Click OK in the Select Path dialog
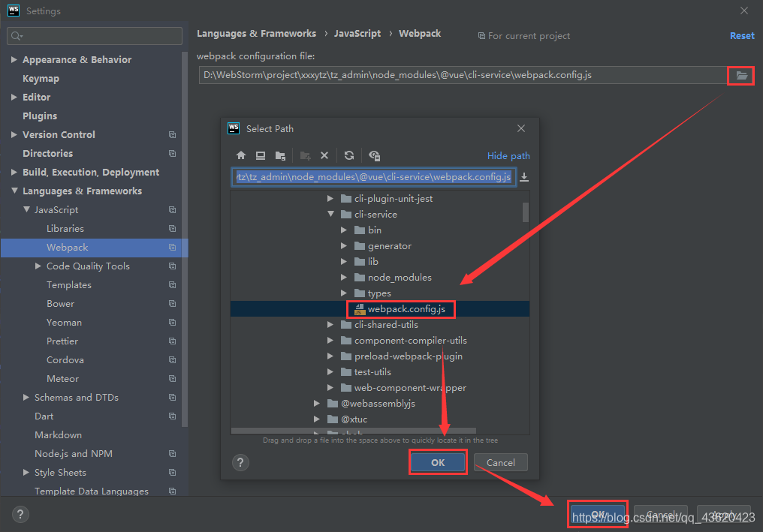This screenshot has height=532, width=763. tap(438, 462)
